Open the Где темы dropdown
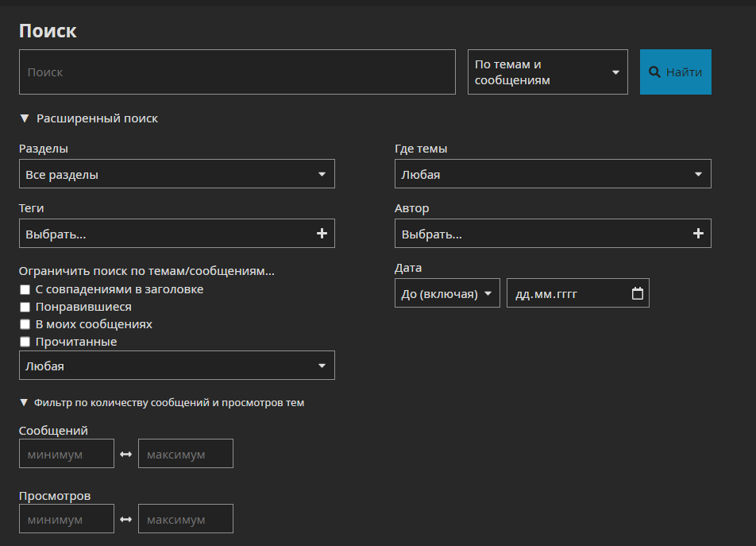Screen dimensions: 756x546 [553, 174]
